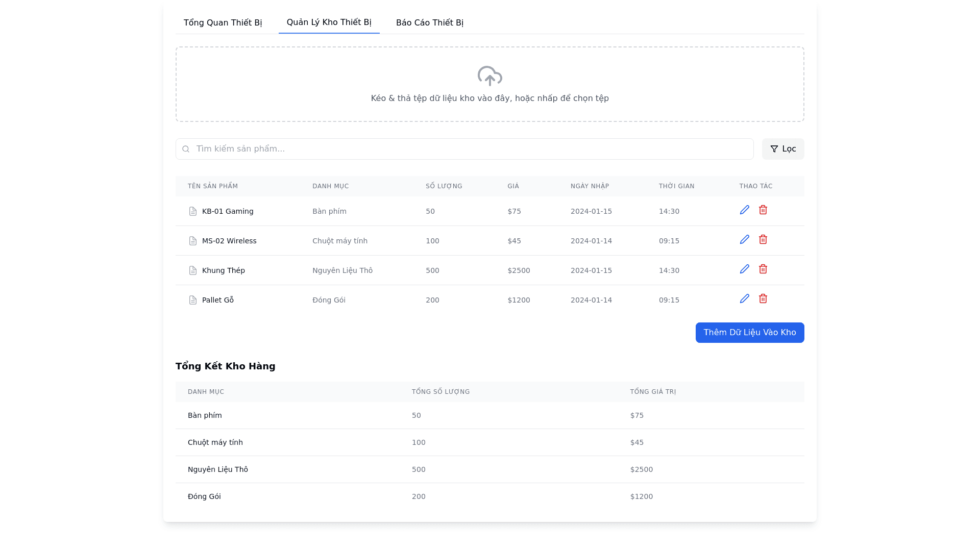This screenshot has height=551, width=980.
Task: Open the Lọc filter button
Action: click(782, 149)
